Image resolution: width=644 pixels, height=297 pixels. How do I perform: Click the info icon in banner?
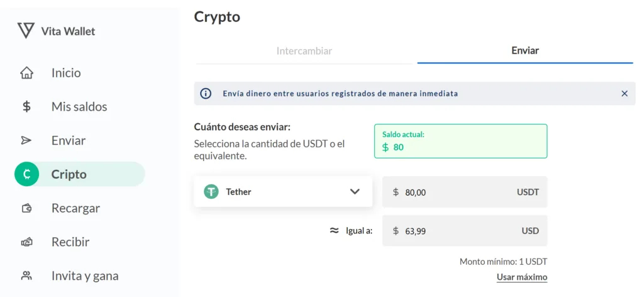coord(206,94)
